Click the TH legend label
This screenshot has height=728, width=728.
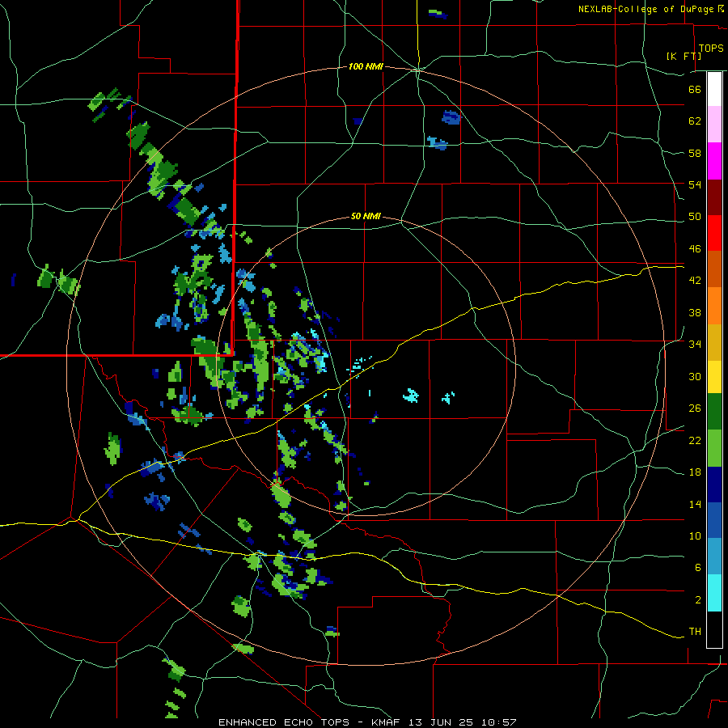click(x=695, y=632)
